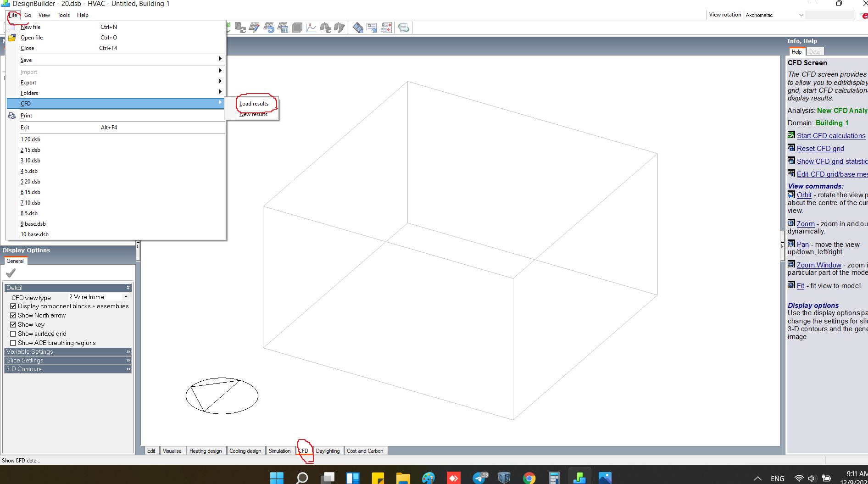Expand Variable Settings section

(x=68, y=351)
